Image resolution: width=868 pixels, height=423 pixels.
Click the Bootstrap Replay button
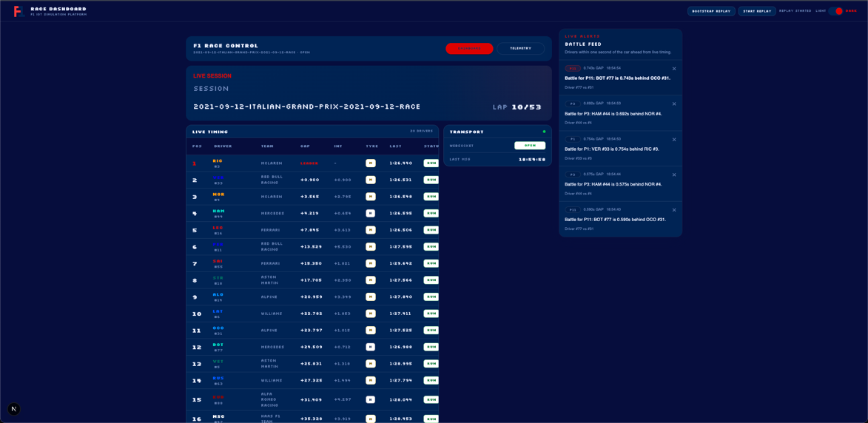tap(711, 11)
